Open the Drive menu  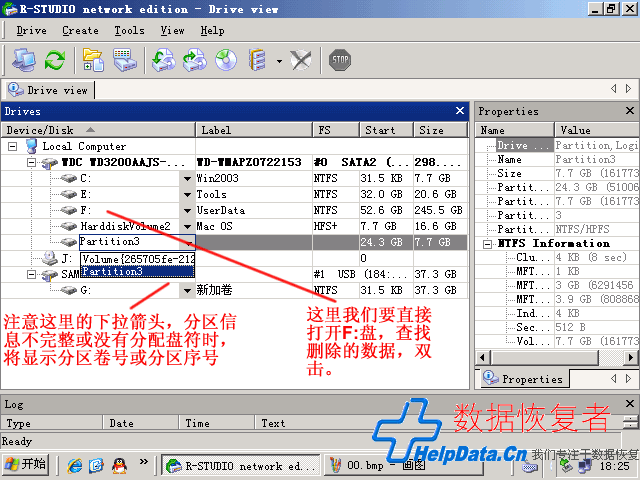(x=31, y=31)
